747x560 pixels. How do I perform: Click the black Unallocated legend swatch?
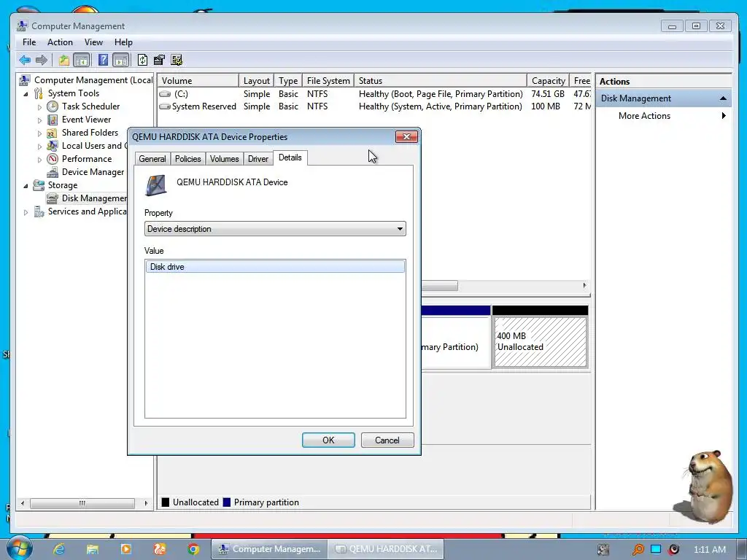coord(166,502)
